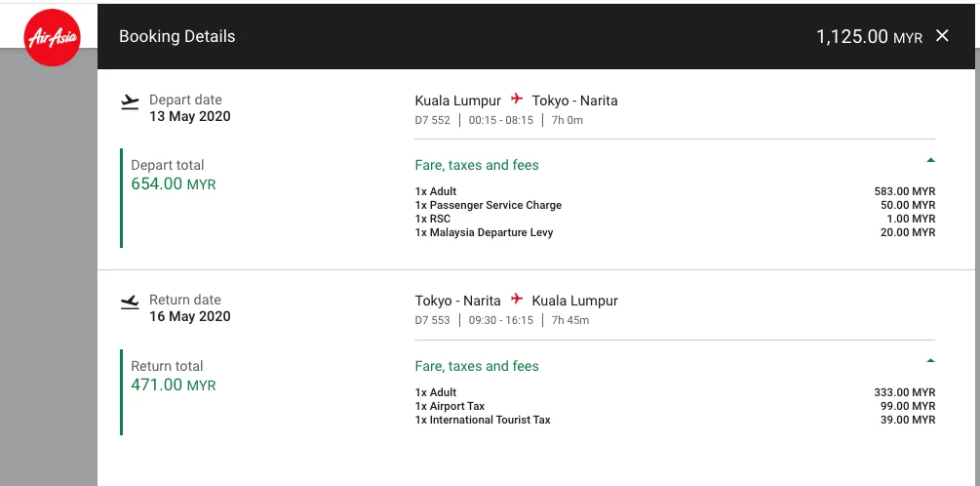The image size is (980, 486).
Task: Select the Depart total 654.00 MYR amount
Action: [x=174, y=183]
